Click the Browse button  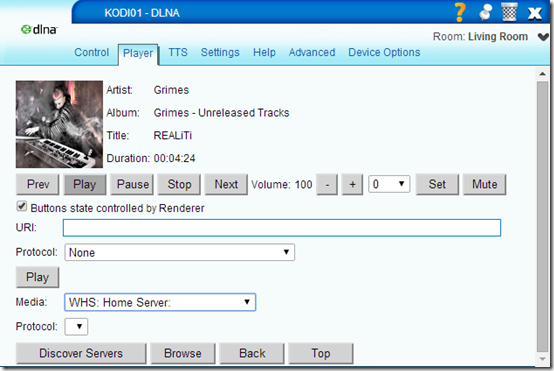tap(183, 353)
